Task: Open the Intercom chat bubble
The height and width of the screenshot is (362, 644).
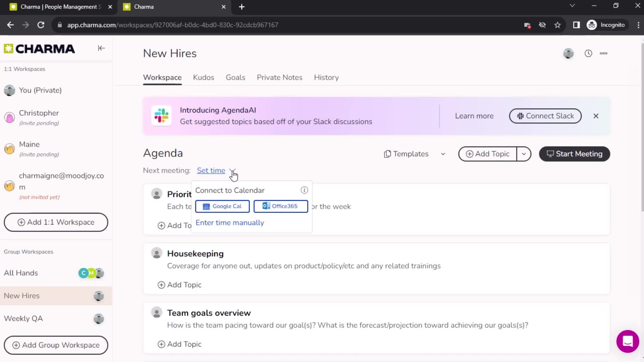Action: [x=628, y=341]
